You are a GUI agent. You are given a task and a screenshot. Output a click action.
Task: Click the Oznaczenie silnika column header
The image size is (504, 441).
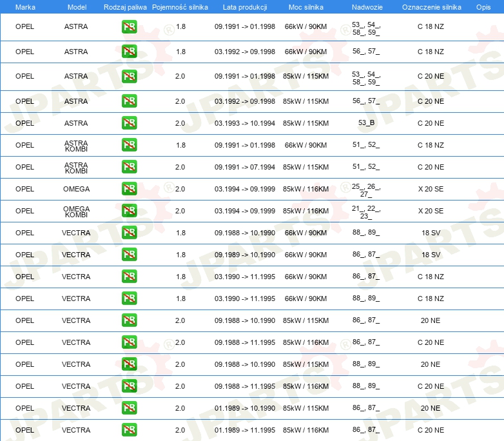coord(431,7)
